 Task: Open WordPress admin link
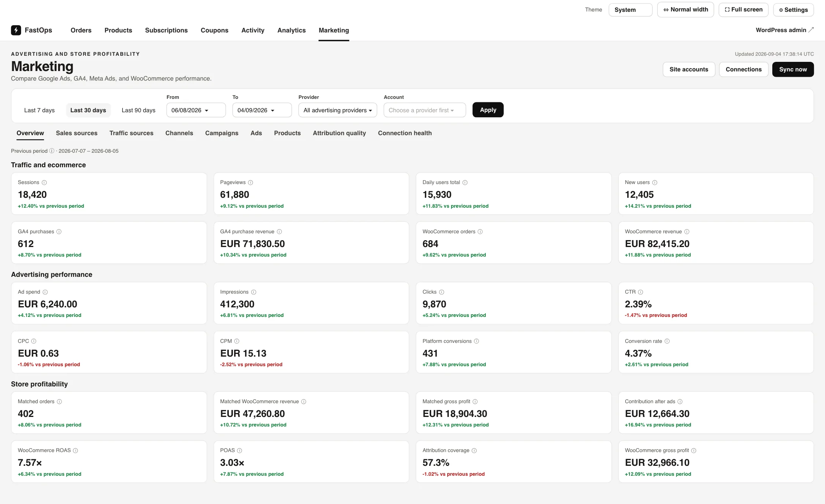click(785, 30)
